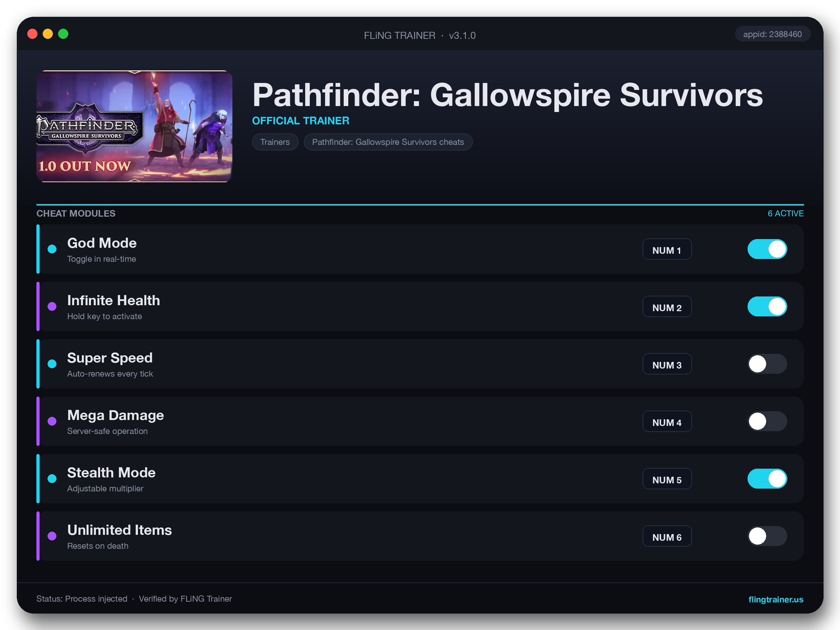Click the purple dot beside Mega Damage
This screenshot has width=840, height=630.
(x=52, y=421)
